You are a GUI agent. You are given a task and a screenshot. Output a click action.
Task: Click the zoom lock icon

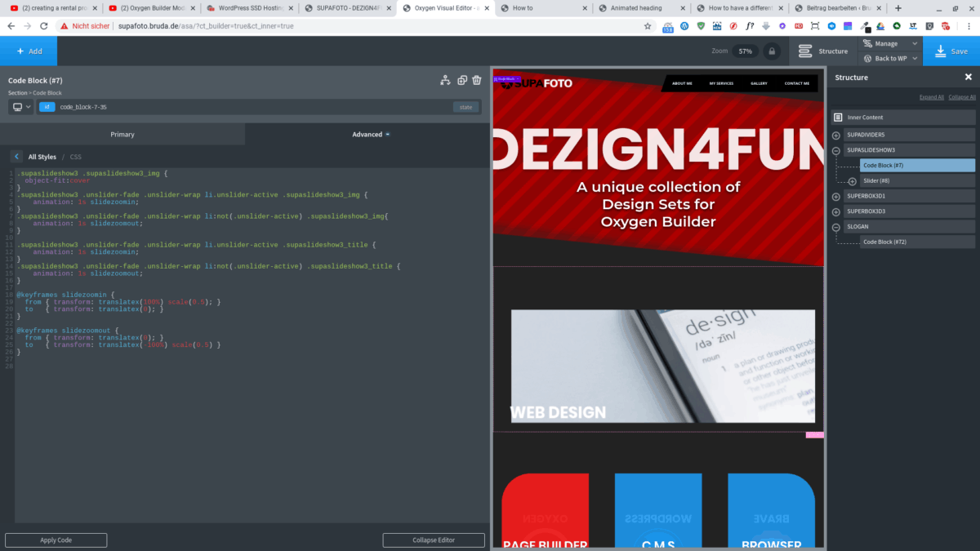tap(772, 51)
